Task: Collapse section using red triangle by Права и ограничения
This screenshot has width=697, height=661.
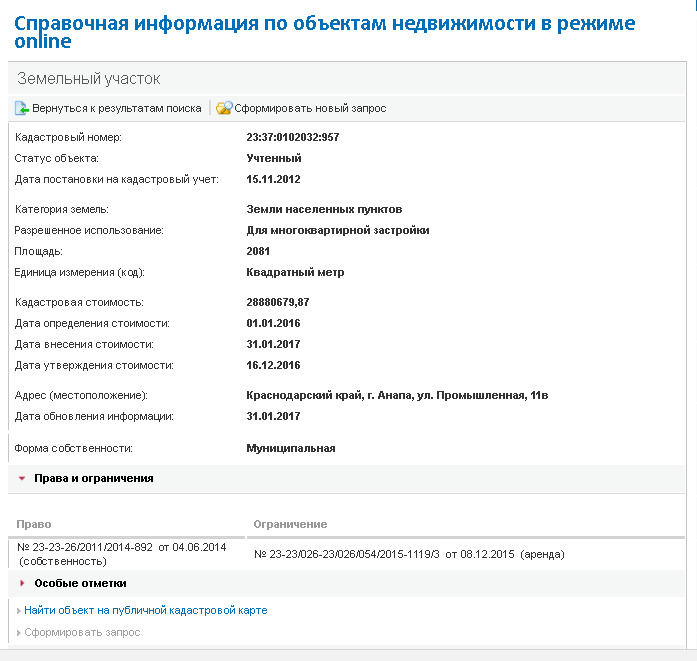Action: (x=22, y=479)
